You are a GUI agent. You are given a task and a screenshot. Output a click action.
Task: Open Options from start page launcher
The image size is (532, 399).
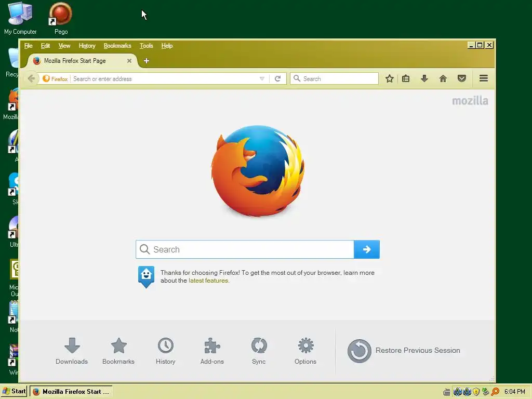pos(305,351)
